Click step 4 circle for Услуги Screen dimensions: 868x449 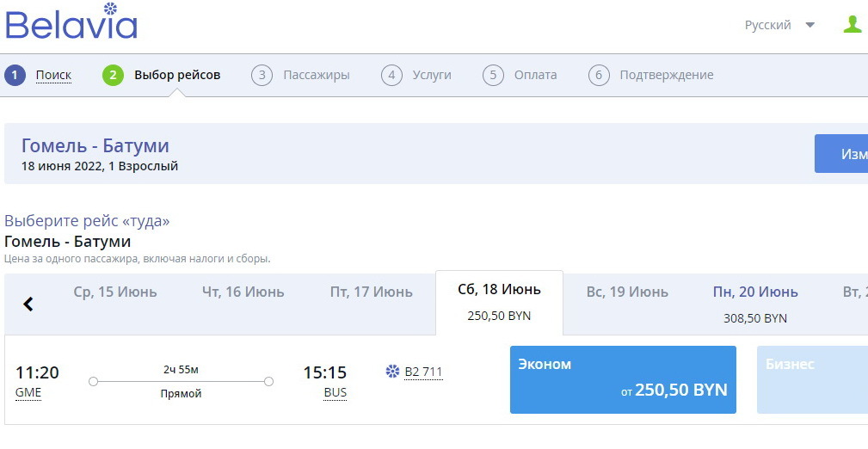391,75
